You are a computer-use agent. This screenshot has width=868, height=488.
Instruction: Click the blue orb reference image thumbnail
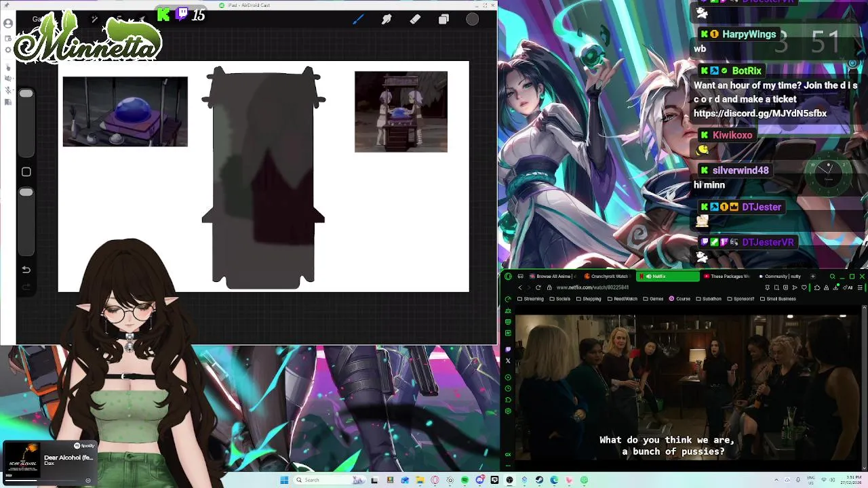pos(125,111)
